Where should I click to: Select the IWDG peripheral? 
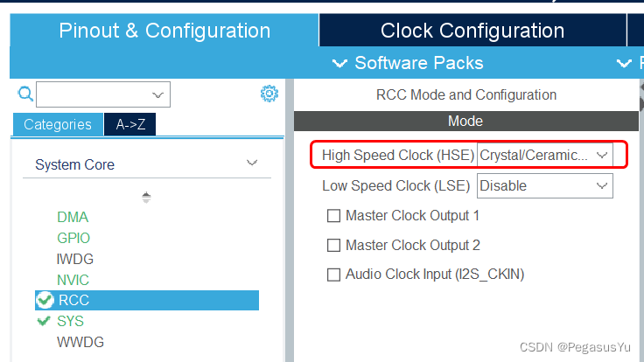tap(75, 259)
